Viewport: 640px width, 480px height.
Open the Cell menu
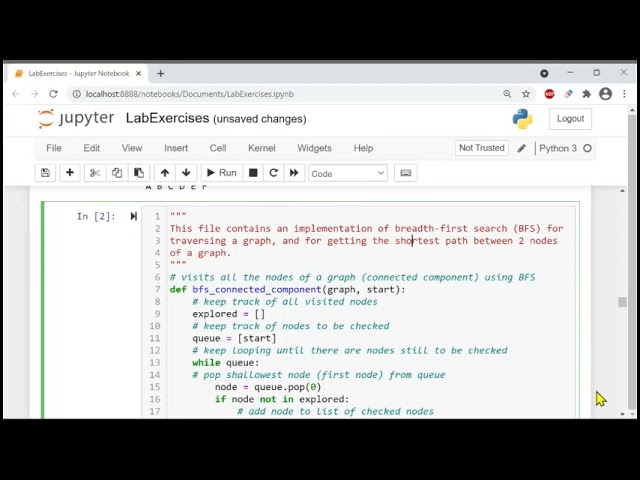217,148
